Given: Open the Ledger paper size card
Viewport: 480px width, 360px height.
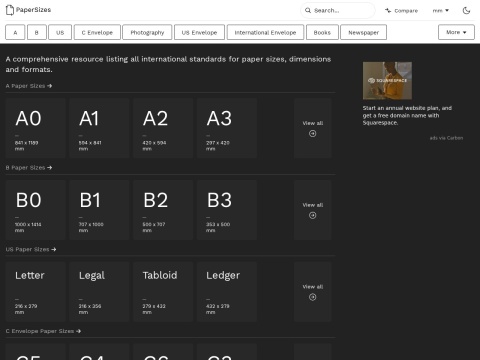Looking at the screenshot, I should 227,292.
